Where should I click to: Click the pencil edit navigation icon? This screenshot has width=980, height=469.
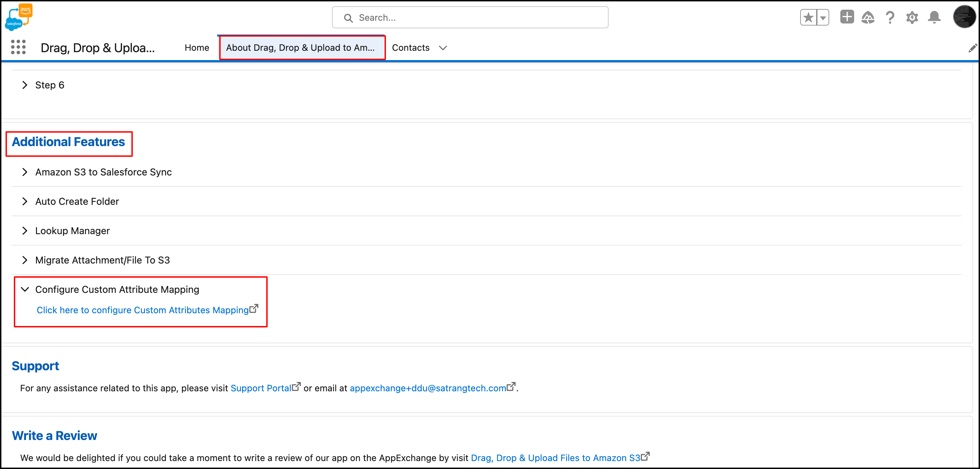[x=972, y=48]
